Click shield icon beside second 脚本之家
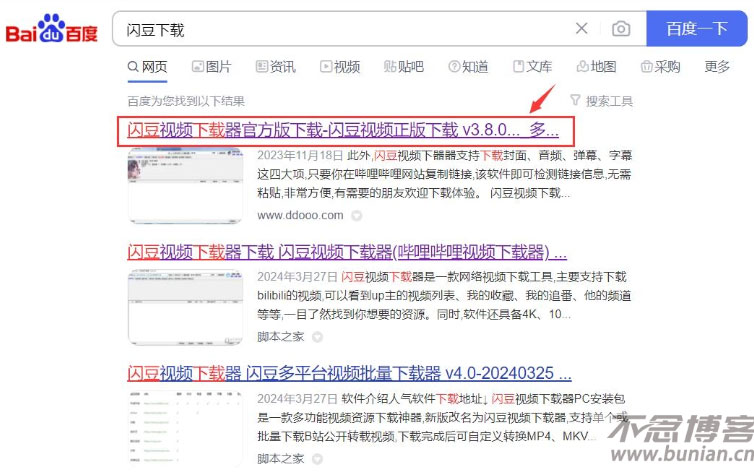 pyautogui.click(x=317, y=337)
